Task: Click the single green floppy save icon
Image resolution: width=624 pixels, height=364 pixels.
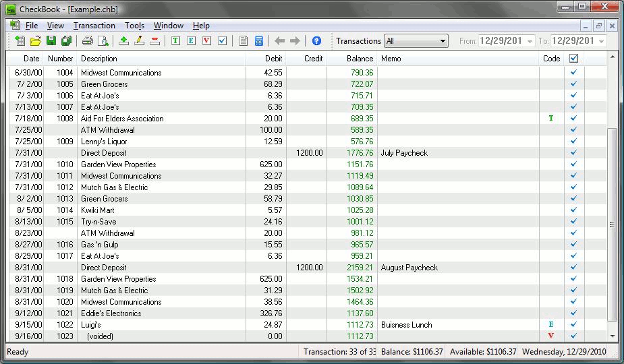Action: click(x=51, y=40)
